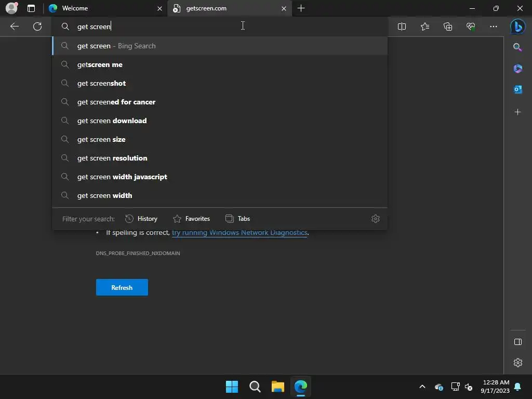Open the Favorites star toolbar icon
Image resolution: width=532 pixels, height=399 pixels.
click(x=425, y=26)
